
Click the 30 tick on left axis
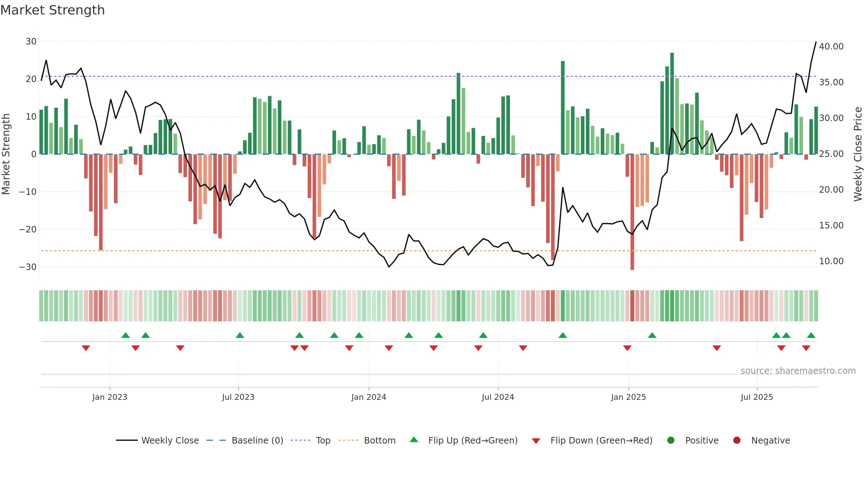pyautogui.click(x=31, y=42)
